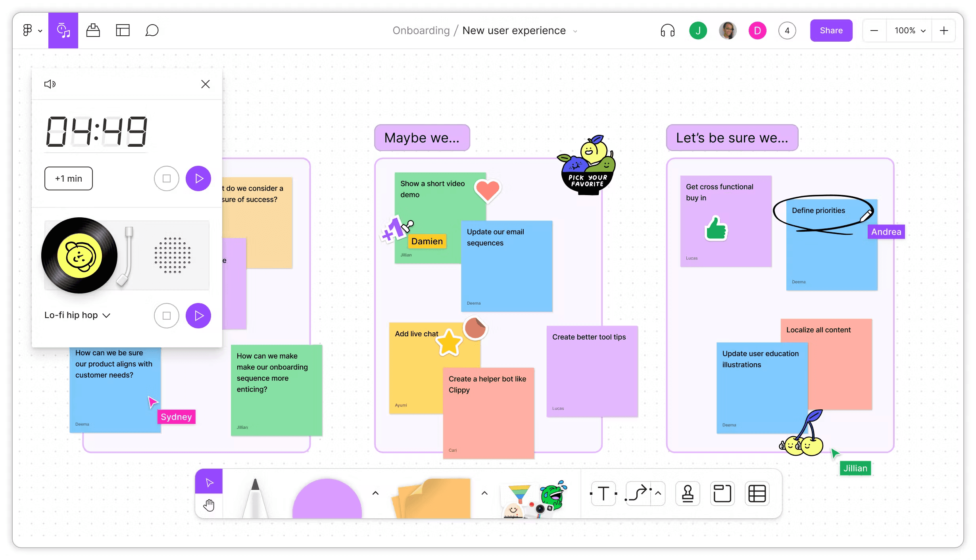Start audio conversation with headphones icon

(667, 31)
